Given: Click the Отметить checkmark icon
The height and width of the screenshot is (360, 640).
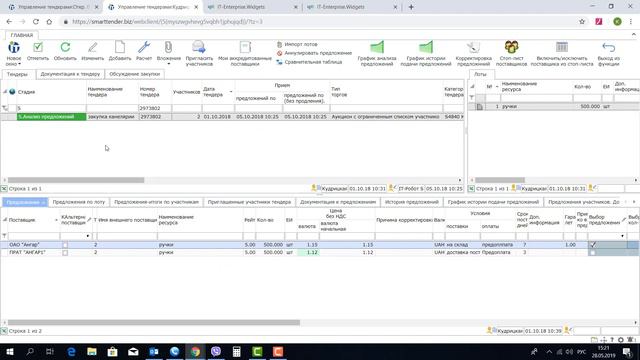Looking at the screenshot, I should [x=38, y=47].
